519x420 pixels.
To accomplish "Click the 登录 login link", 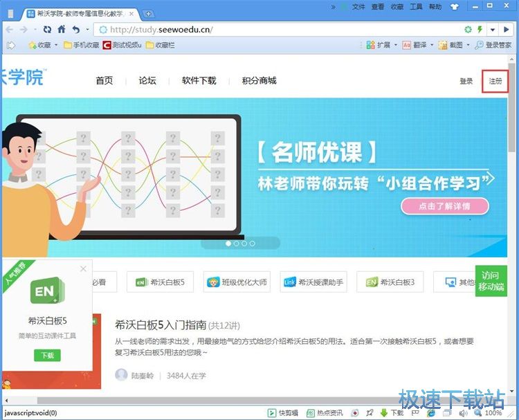I will click(466, 81).
